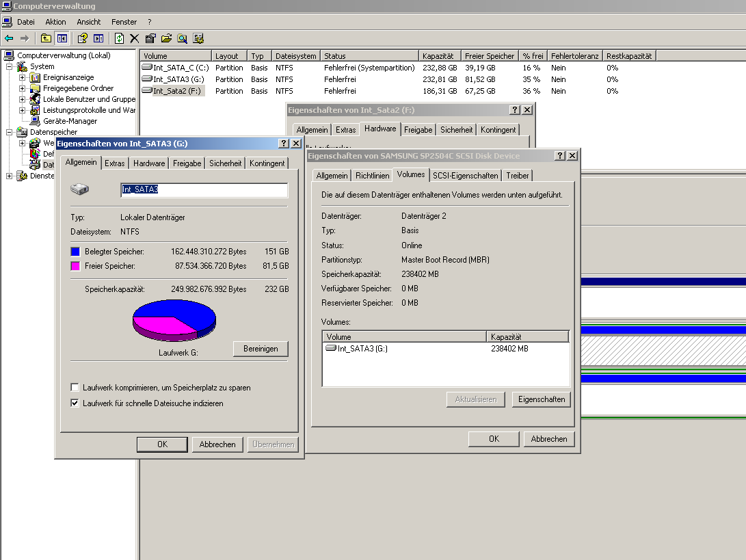This screenshot has height=560, width=746.
Task: Sort by the Freier Speicher column header
Action: 490,55
